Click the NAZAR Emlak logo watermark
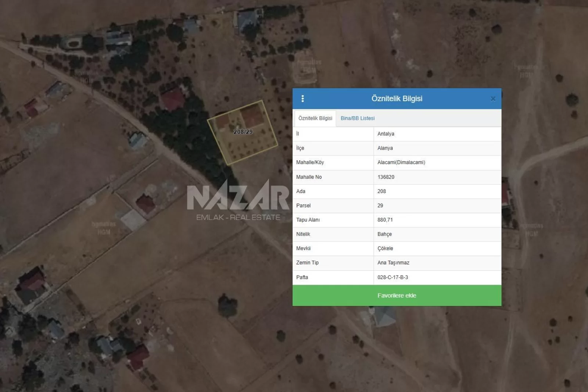Screen dimensions: 588x392 pos(238,201)
